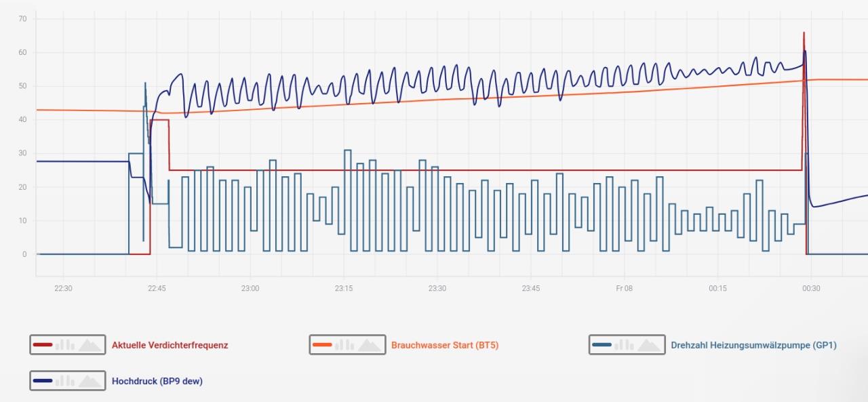Switch Hochdruck (BP9 dew) to line style
Viewport: 868px width, 402px height.
pos(42,381)
